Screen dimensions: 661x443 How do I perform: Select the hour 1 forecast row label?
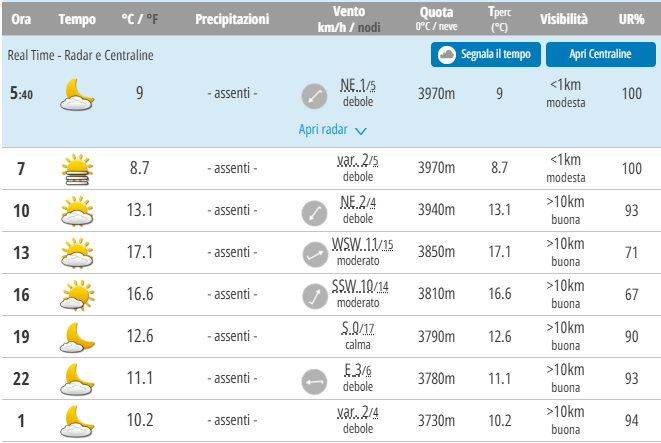point(21,420)
